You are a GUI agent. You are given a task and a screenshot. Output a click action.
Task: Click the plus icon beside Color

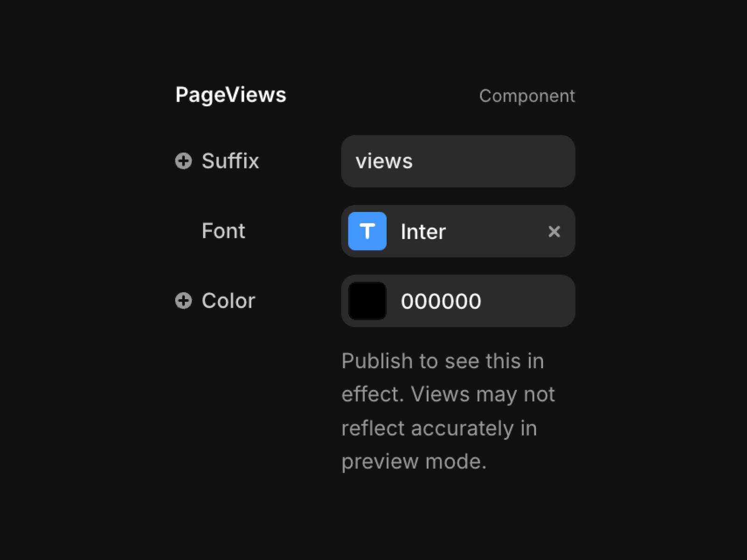pyautogui.click(x=183, y=301)
